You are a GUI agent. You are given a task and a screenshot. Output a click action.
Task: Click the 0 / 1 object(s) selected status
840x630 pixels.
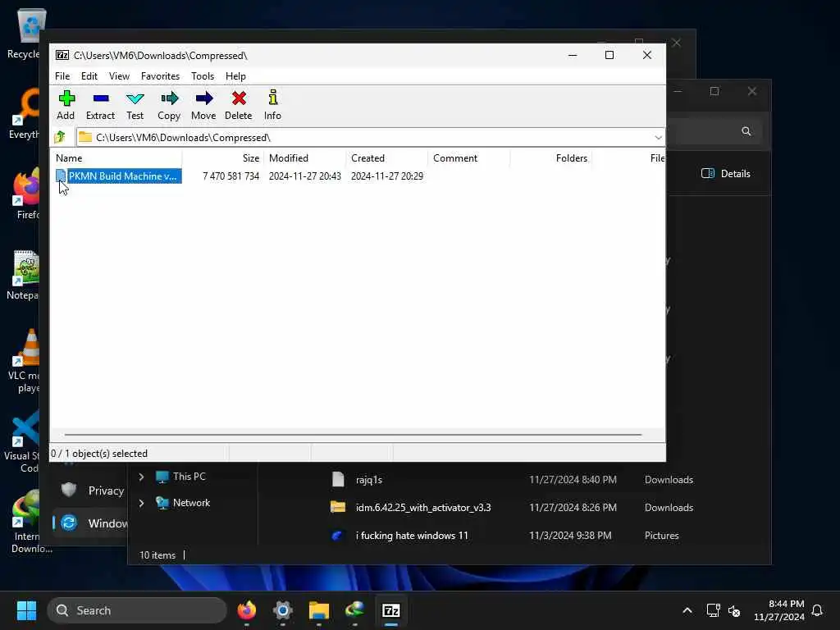99,453
